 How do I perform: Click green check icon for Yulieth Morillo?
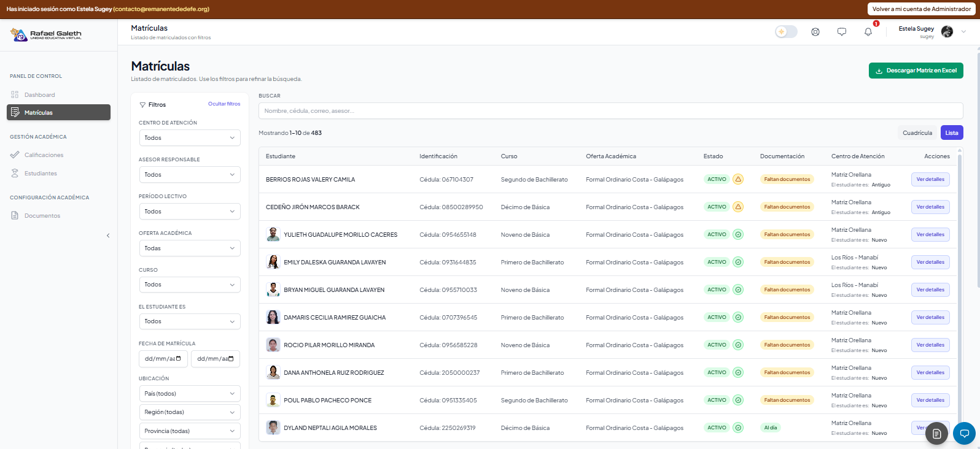tap(738, 234)
